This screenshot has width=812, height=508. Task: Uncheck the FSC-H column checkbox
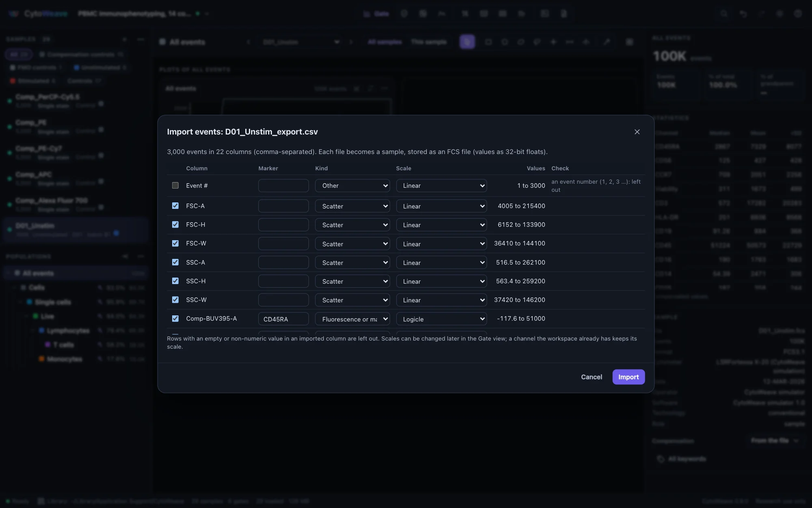tap(175, 224)
